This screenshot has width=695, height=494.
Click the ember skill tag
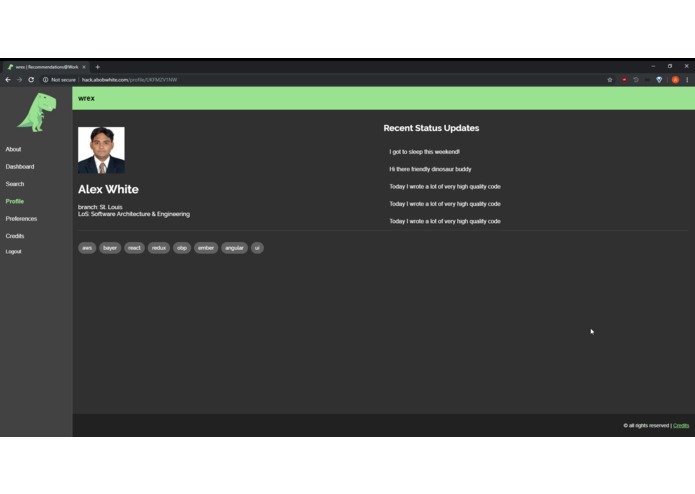coord(206,248)
